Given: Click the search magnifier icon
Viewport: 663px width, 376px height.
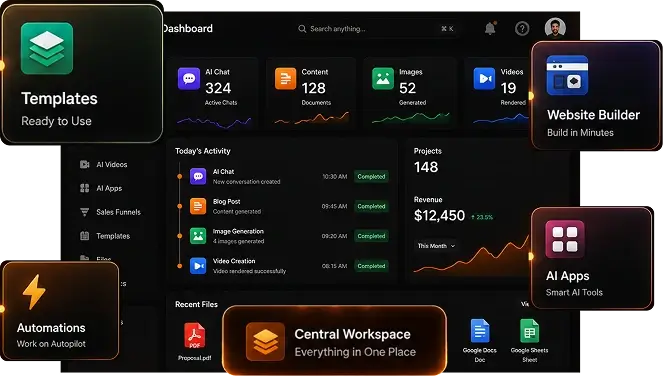Looking at the screenshot, I should pos(302,29).
